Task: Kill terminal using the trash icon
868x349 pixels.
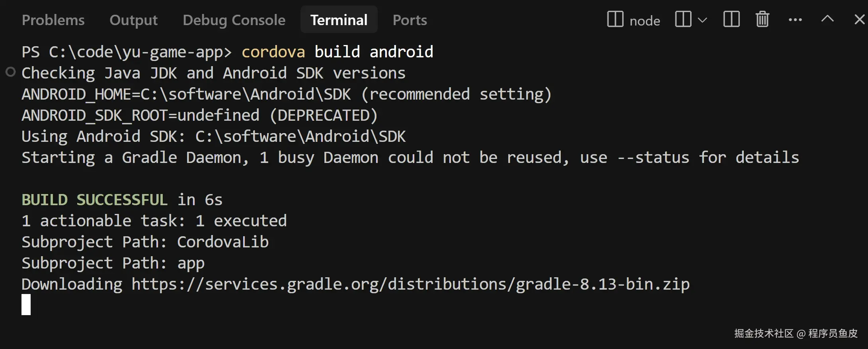Action: click(x=763, y=19)
